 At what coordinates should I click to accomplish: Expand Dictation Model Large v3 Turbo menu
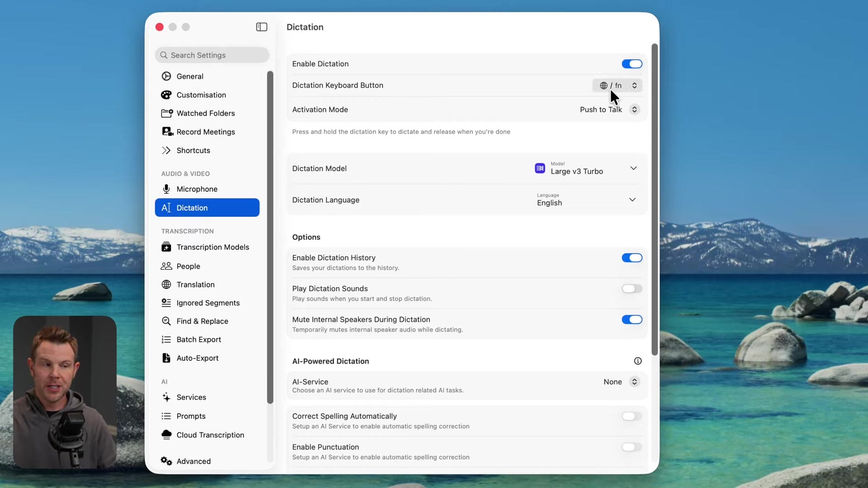point(586,168)
